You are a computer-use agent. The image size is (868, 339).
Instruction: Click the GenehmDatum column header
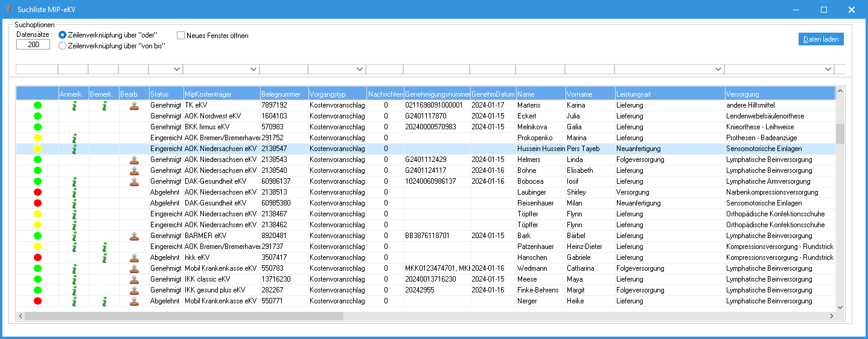pyautogui.click(x=493, y=94)
